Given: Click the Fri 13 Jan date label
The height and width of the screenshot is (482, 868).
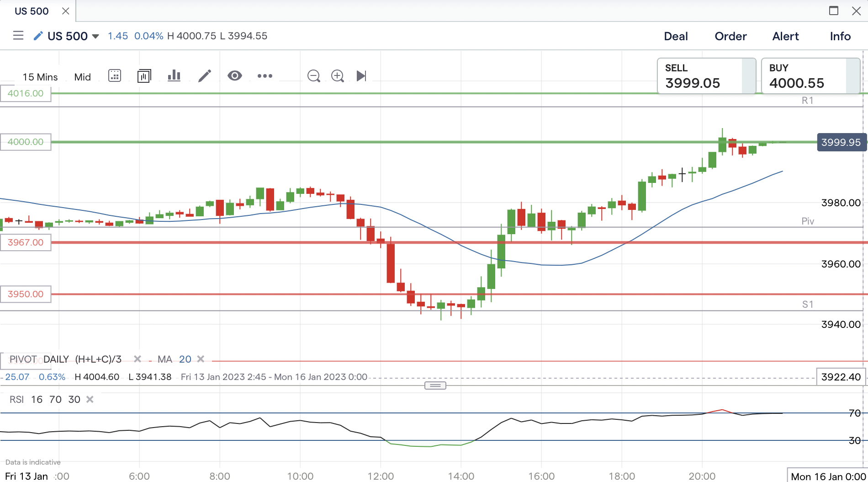Looking at the screenshot, I should (x=26, y=476).
